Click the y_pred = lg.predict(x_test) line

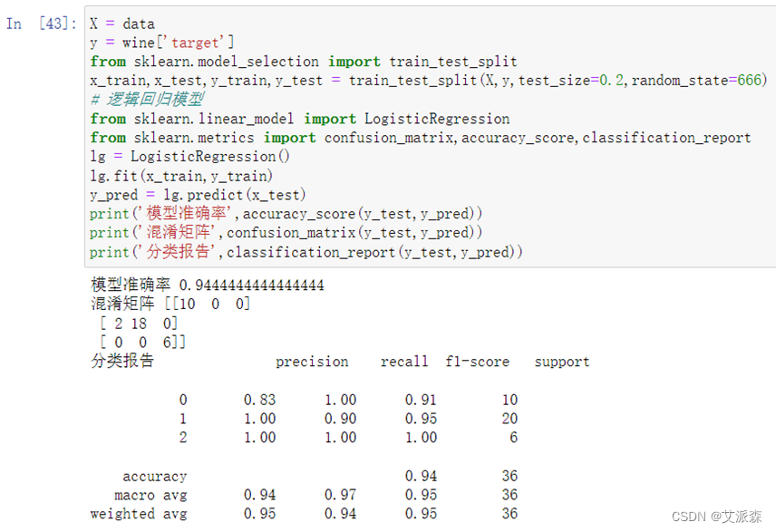[199, 195]
